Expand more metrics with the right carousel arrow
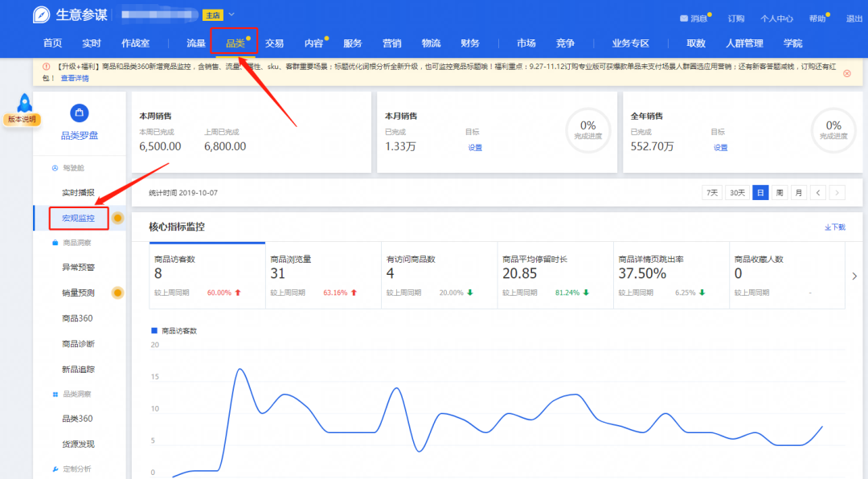Screen dimensions: 868x479 click(x=854, y=275)
